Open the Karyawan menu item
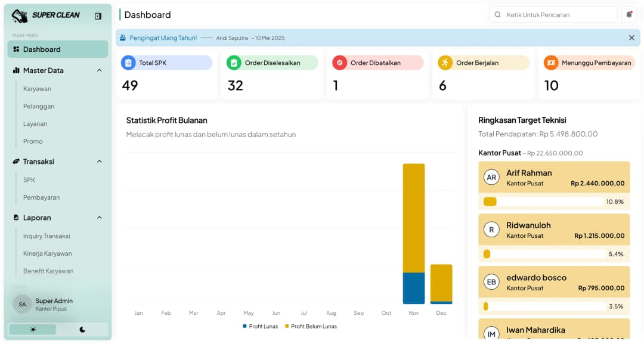644x344 pixels. click(37, 89)
